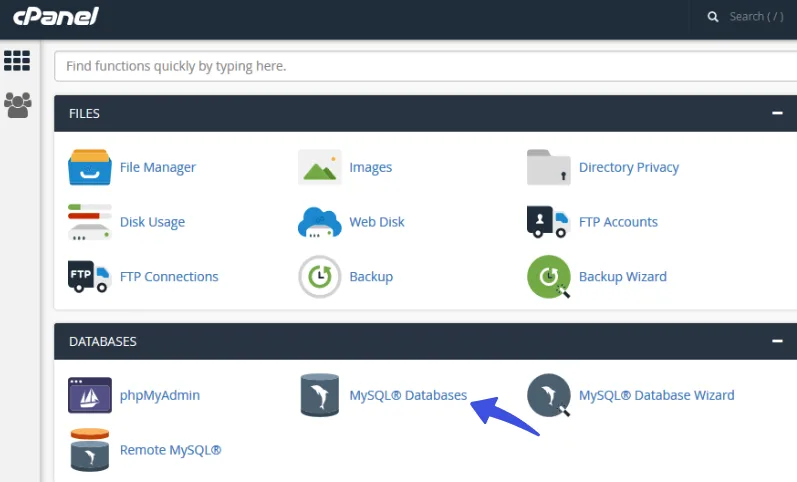Open the Images link
Image resolution: width=797 pixels, height=482 pixels.
(371, 167)
